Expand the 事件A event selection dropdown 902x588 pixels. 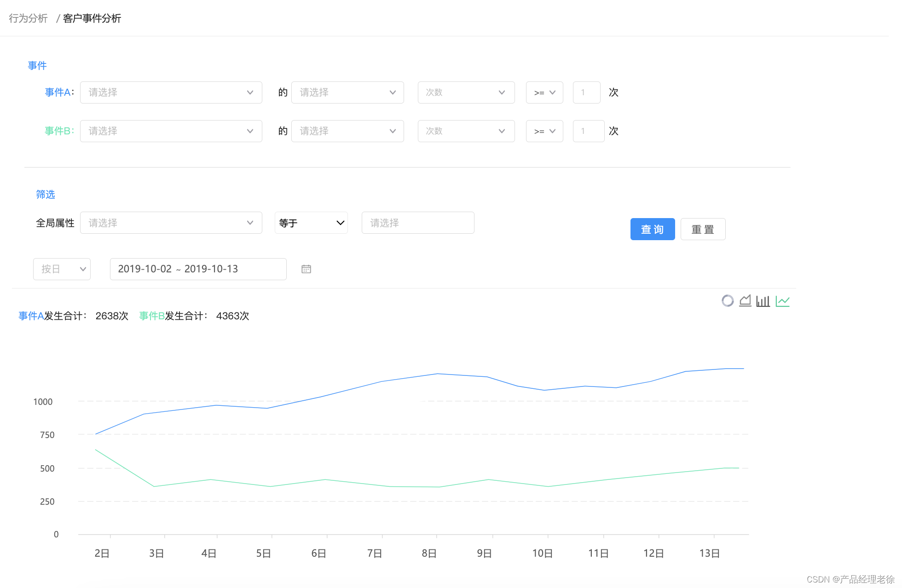171,92
